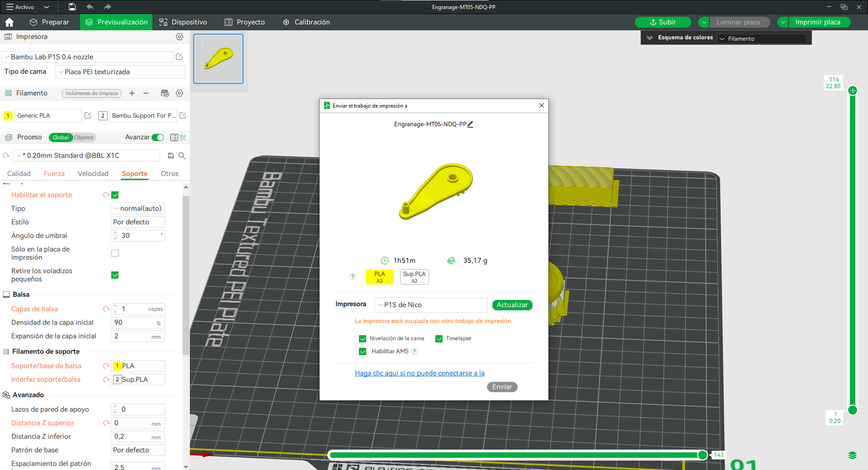Click layers view icon at bottom right
This screenshot has width=868, height=470.
coord(853,455)
